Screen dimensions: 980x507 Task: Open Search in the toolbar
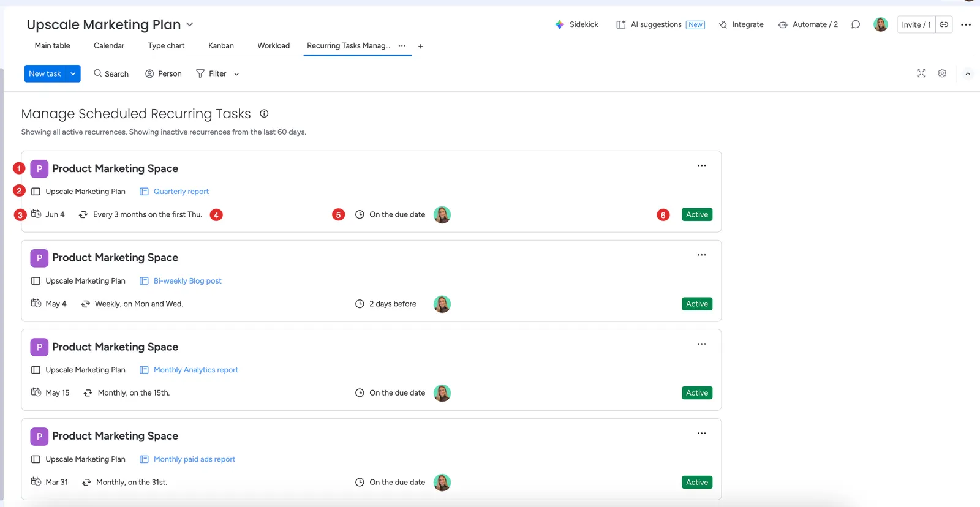pos(111,73)
